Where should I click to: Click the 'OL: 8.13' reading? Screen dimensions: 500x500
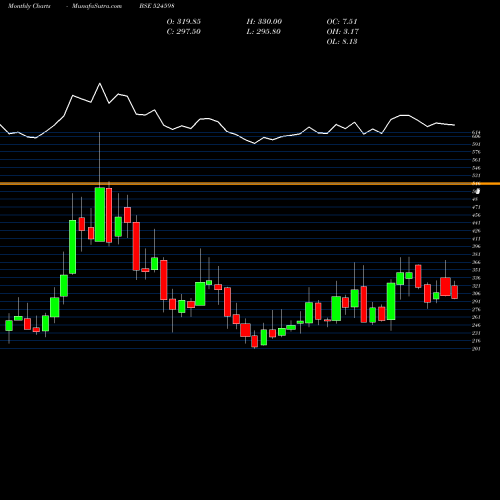click(342, 42)
